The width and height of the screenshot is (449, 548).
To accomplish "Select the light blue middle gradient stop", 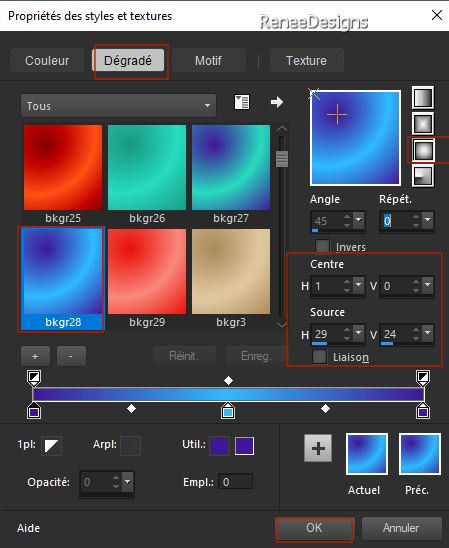I will [x=228, y=410].
